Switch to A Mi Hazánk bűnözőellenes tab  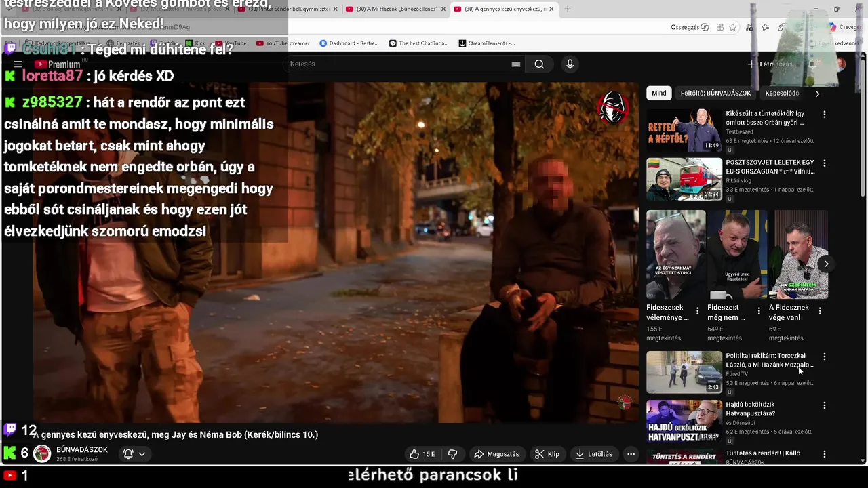tap(395, 9)
